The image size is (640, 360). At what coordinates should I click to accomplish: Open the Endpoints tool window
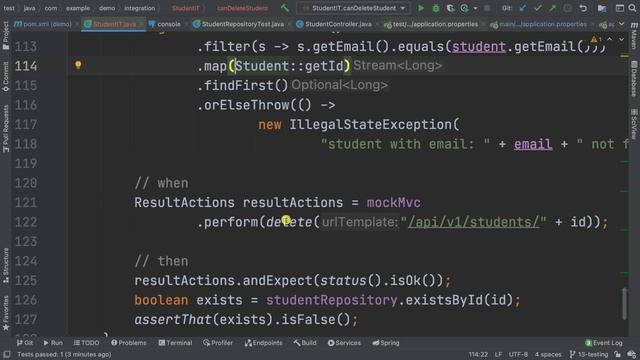click(x=263, y=343)
